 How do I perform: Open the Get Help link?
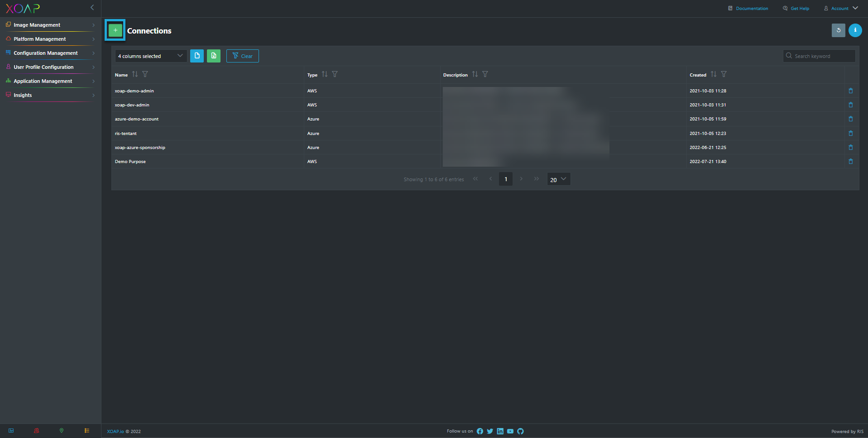point(796,8)
